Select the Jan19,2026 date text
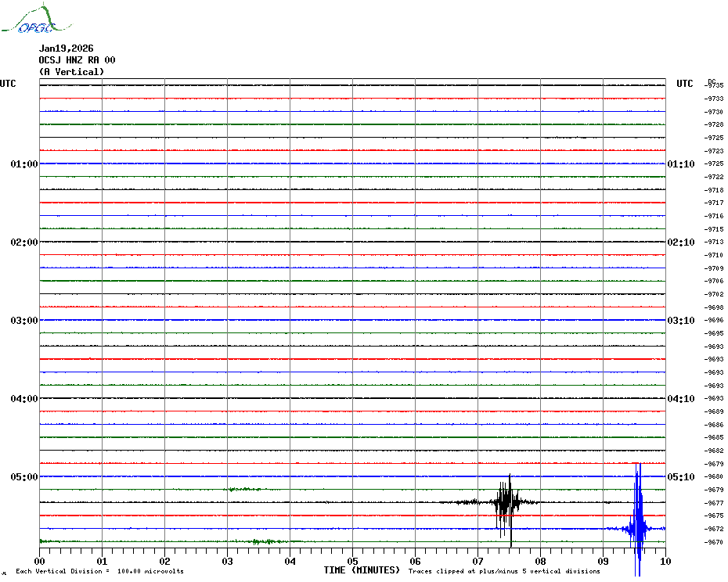Viewport: 728px width, 582px height. pos(66,48)
